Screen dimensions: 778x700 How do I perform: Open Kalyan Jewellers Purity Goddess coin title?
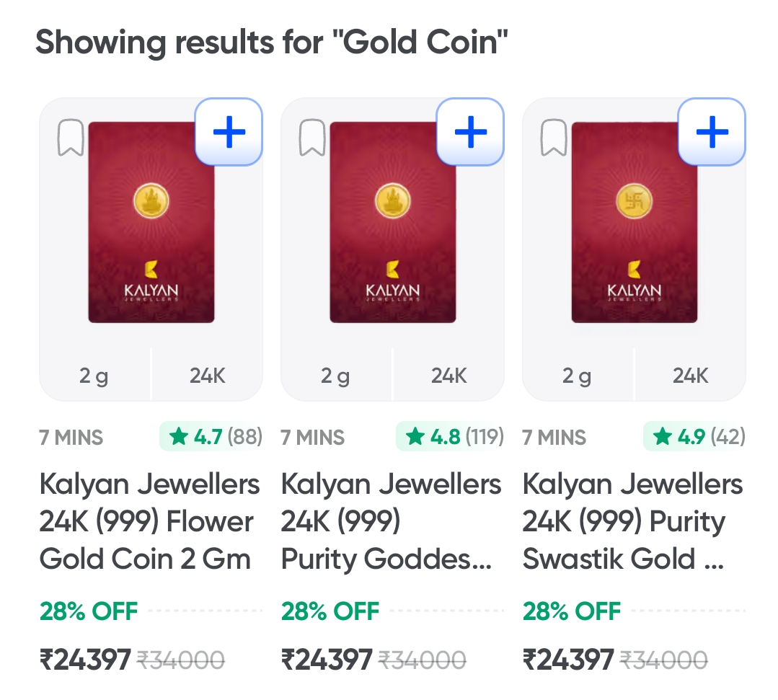pos(391,521)
